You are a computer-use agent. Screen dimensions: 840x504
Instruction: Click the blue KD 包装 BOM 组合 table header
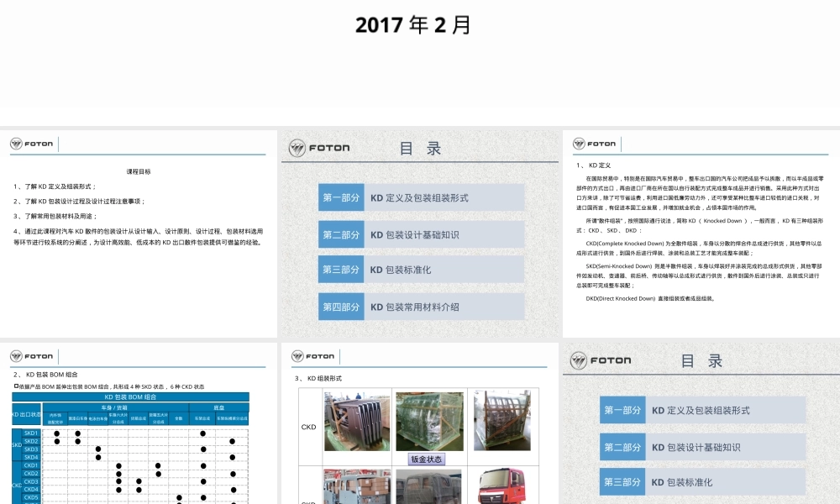(x=131, y=396)
